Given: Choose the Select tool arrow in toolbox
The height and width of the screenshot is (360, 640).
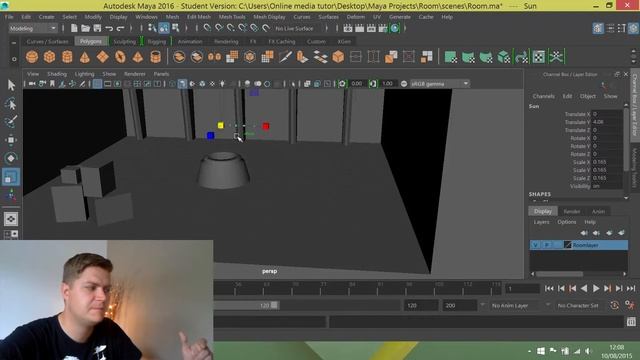Looking at the screenshot, I should [11, 85].
